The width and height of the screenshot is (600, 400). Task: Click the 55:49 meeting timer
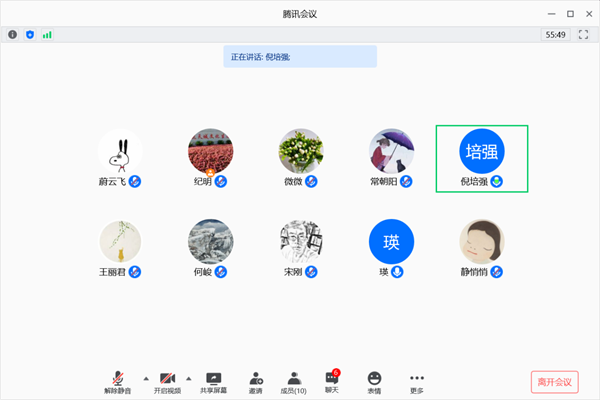[555, 34]
